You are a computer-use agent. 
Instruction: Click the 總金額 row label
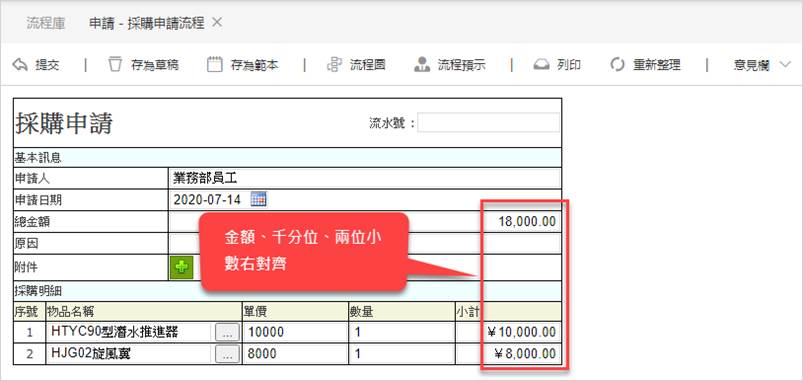[x=32, y=222]
